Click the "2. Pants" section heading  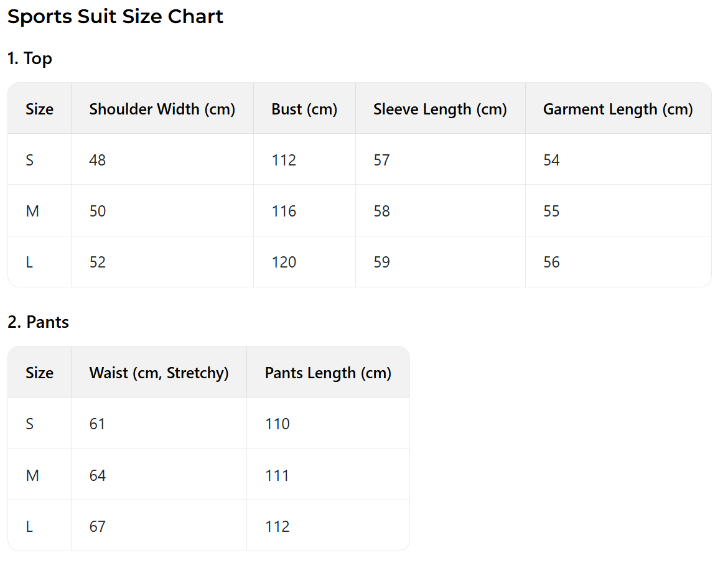[38, 322]
